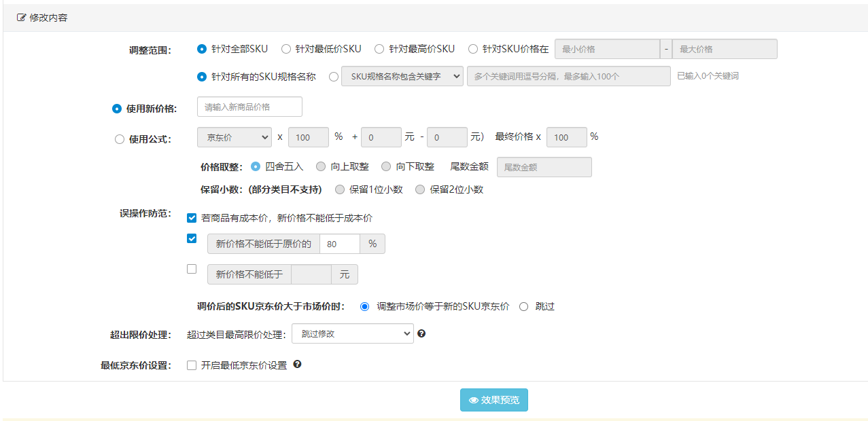This screenshot has width=868, height=421.
Task: Expand the SKU规格名称包含关键字 dropdown
Action: coord(402,77)
